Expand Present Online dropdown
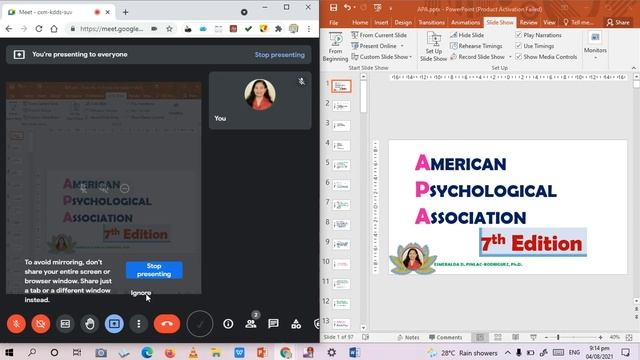The image size is (640, 360). click(x=402, y=46)
